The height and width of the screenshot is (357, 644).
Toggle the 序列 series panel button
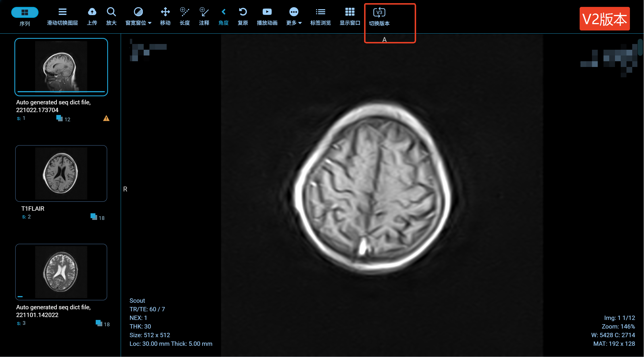tap(25, 12)
